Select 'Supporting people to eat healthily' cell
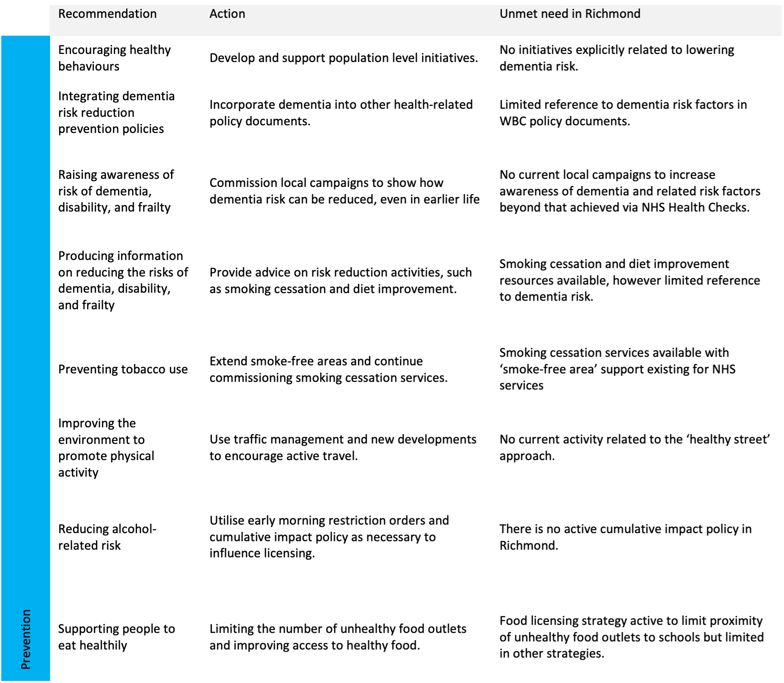This screenshot has height=683, width=784. tap(116, 637)
